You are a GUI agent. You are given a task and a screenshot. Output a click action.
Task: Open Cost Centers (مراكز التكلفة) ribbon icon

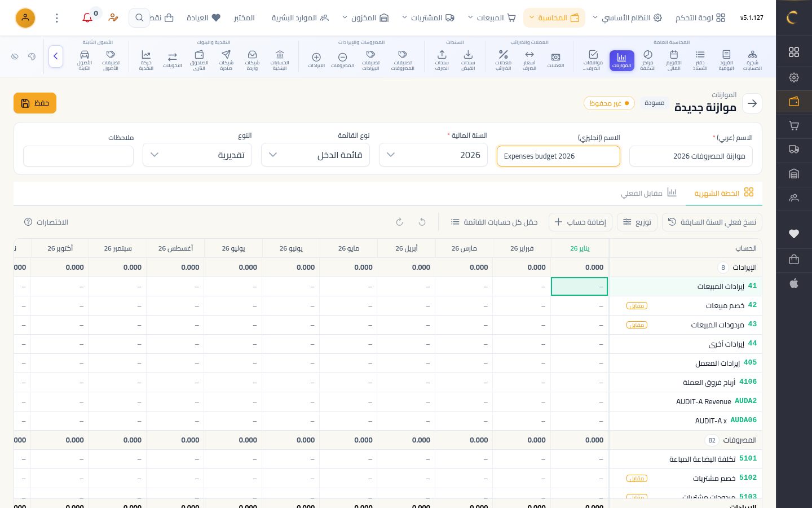point(648,60)
